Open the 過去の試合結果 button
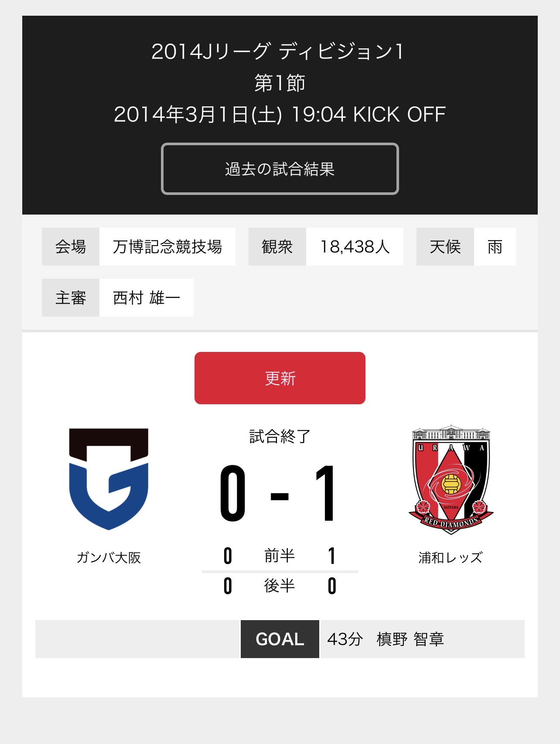The width and height of the screenshot is (560, 744). [x=280, y=169]
